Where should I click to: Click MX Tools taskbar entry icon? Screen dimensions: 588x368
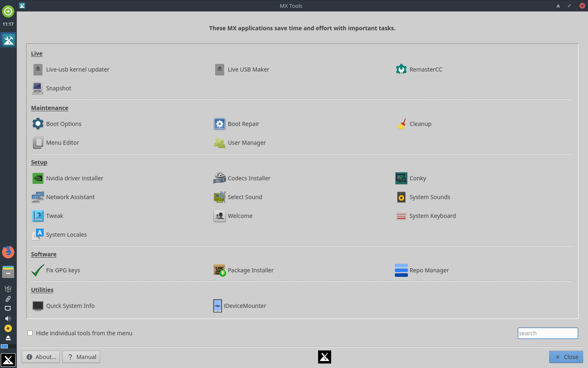point(8,40)
